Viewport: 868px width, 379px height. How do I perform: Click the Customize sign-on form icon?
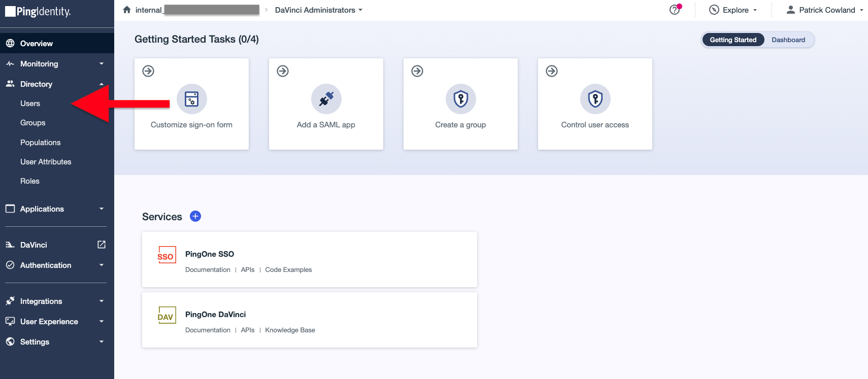[x=191, y=99]
